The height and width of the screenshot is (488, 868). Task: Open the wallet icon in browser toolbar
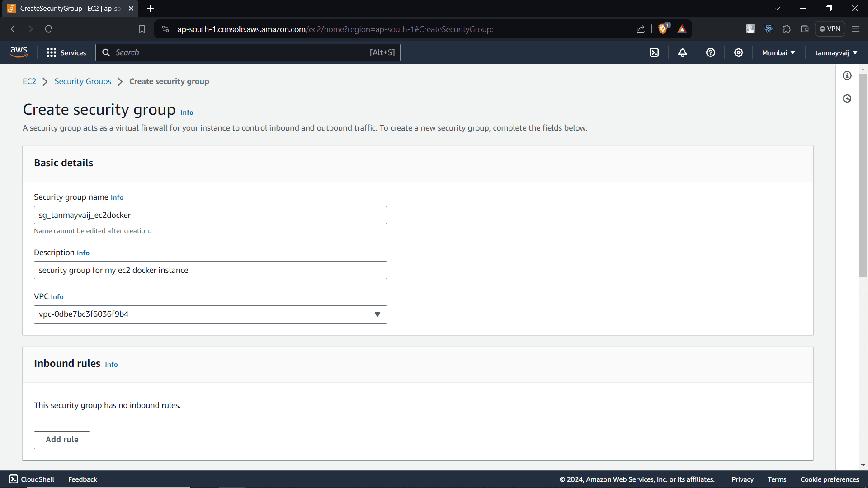click(x=805, y=28)
